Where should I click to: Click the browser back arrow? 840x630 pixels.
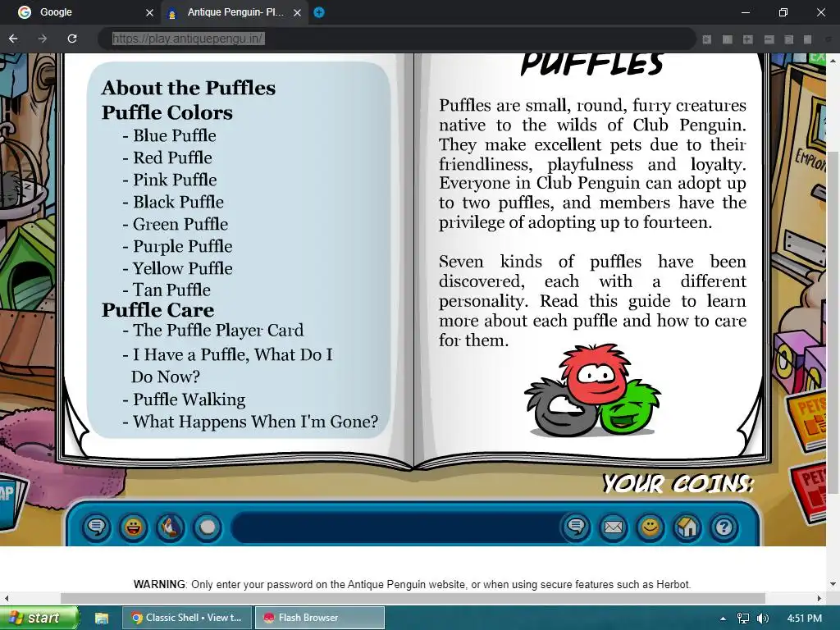pos(13,39)
